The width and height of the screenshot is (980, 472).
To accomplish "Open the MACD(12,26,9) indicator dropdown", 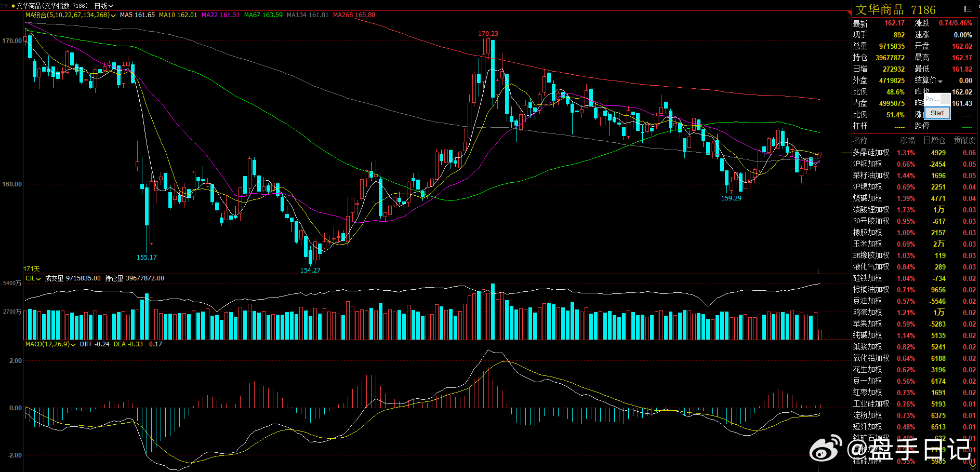I will [x=50, y=344].
